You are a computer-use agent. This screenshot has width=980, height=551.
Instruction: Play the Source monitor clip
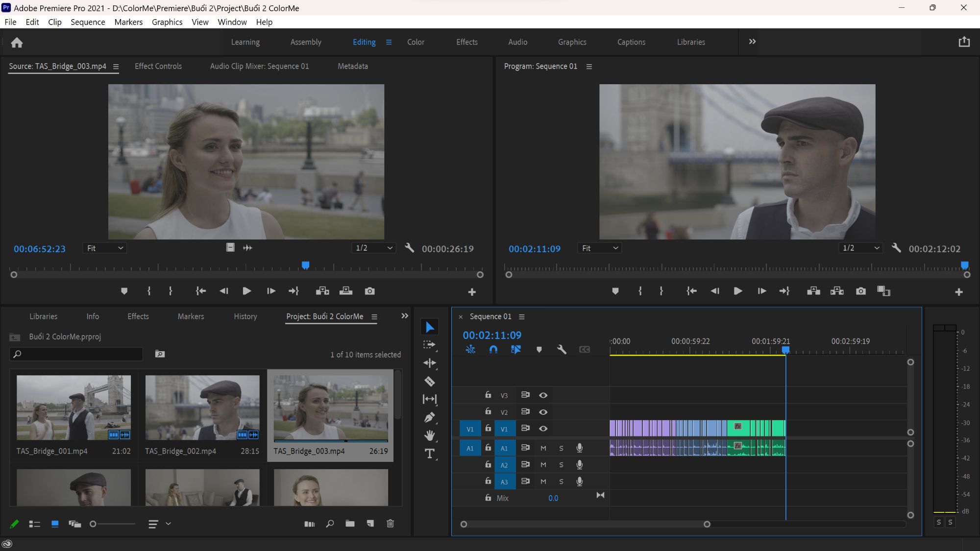point(247,291)
